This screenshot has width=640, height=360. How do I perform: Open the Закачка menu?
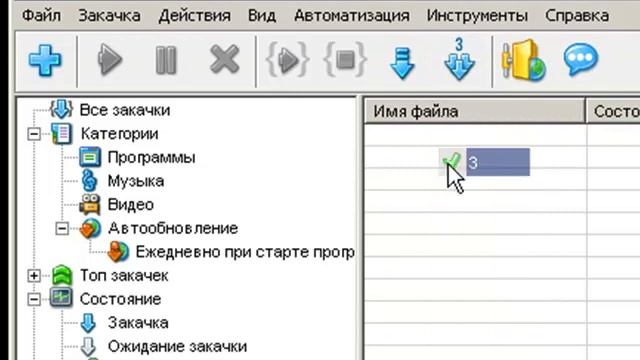point(109,16)
